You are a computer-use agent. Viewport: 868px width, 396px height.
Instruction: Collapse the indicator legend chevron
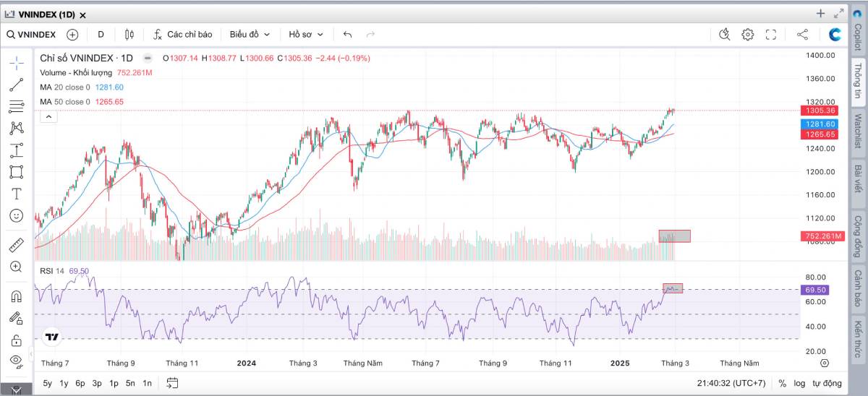coord(48,116)
